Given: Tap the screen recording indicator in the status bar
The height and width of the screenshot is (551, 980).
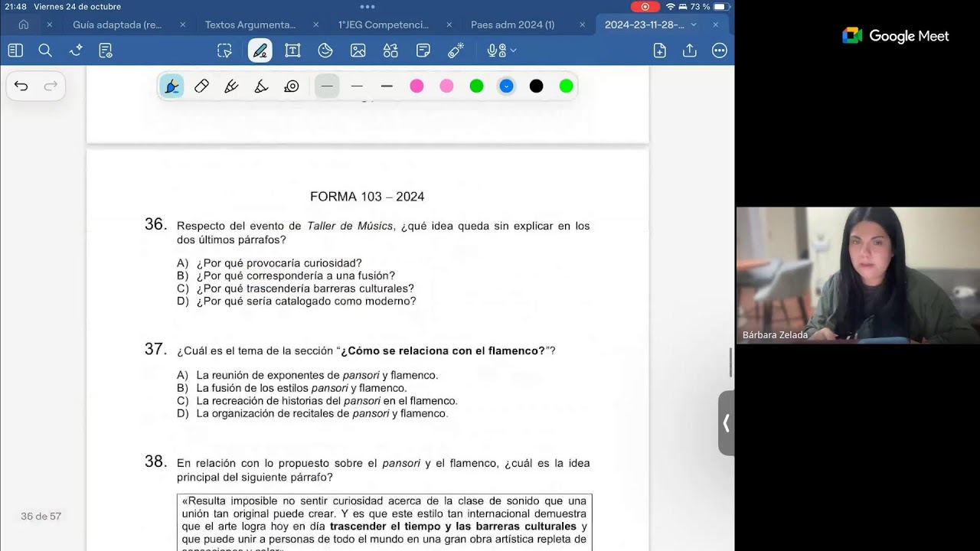Looking at the screenshot, I should tap(645, 7).
